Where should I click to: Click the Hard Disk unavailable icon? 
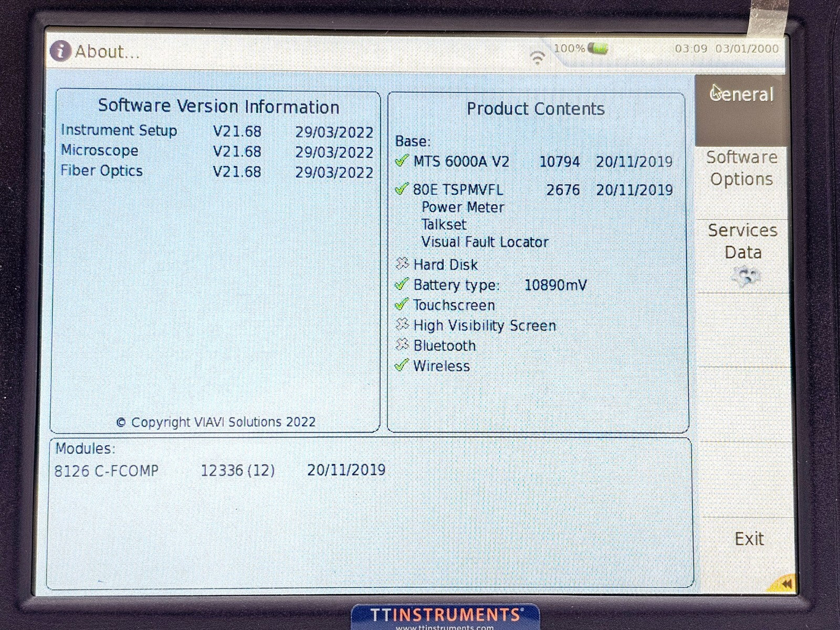click(402, 264)
